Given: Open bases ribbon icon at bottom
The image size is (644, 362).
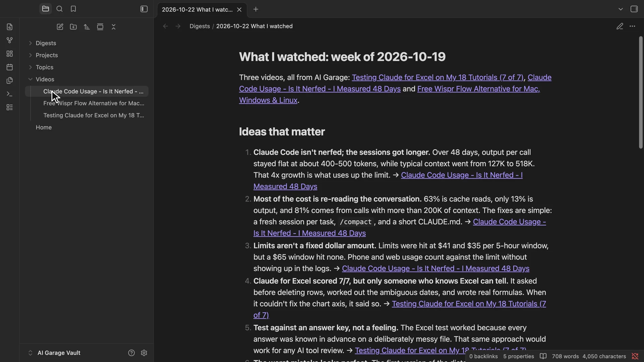Looking at the screenshot, I should coord(10,108).
